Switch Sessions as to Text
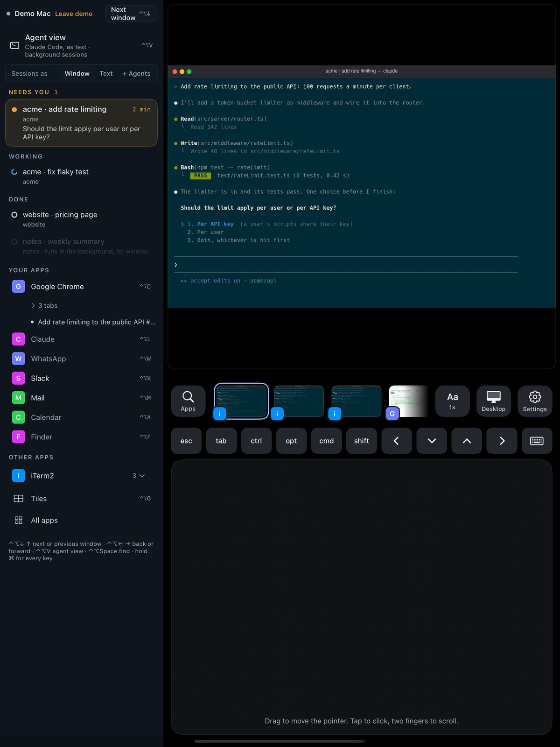This screenshot has width=560, height=747. (106, 74)
